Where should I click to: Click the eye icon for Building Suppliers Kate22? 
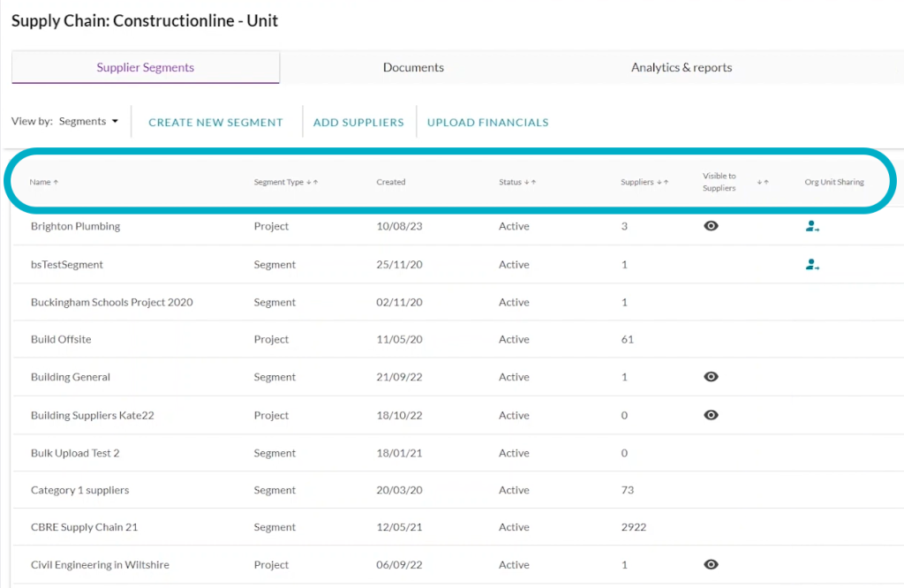[711, 415]
